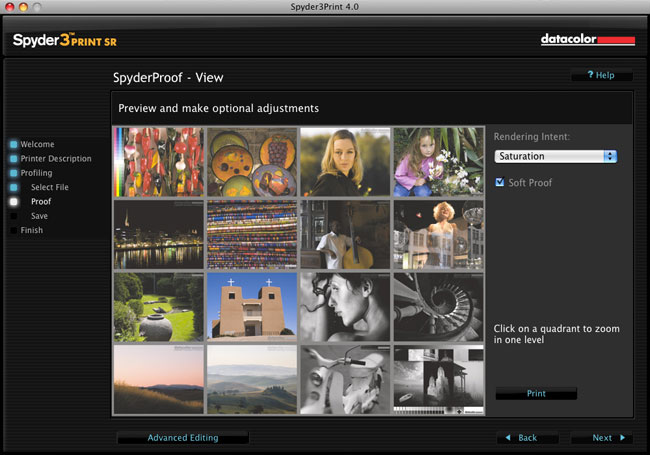The height and width of the screenshot is (455, 650).
Task: Click the Printer Description step indicator square
Action: pyautogui.click(x=14, y=159)
